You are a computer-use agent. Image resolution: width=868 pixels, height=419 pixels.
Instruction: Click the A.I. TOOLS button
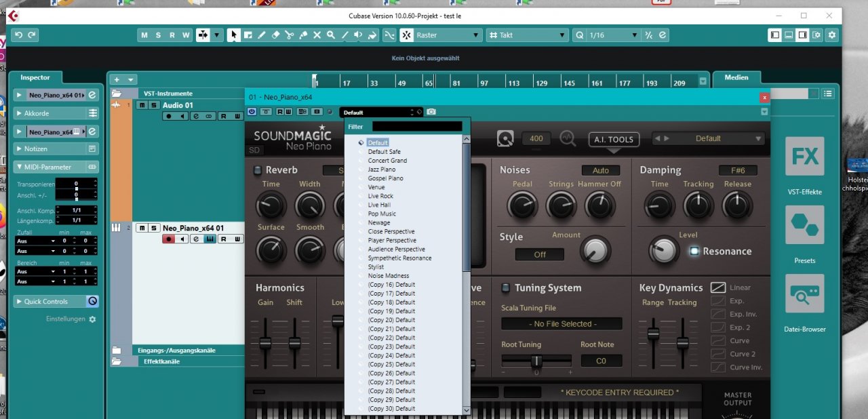pos(614,140)
